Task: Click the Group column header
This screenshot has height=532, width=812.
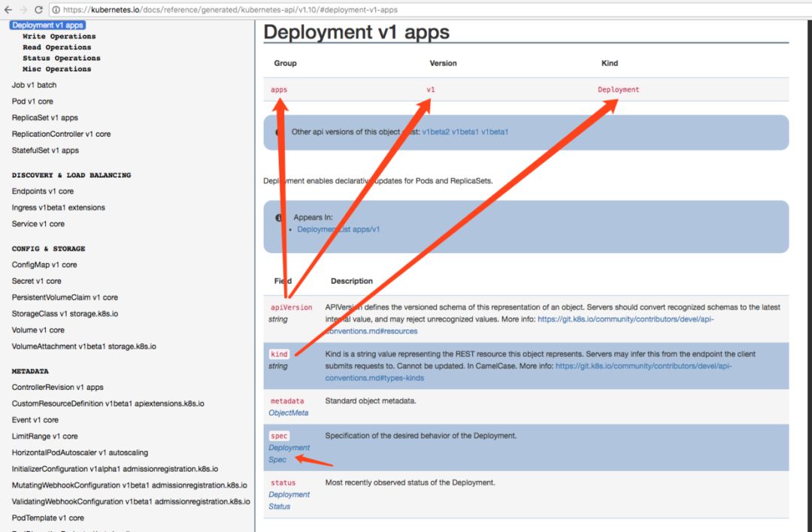Action: point(286,63)
